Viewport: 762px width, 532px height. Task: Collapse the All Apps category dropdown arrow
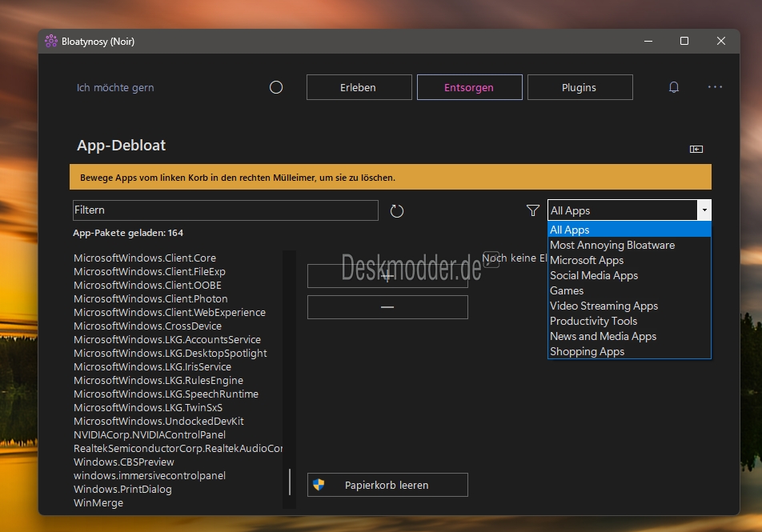(x=704, y=210)
